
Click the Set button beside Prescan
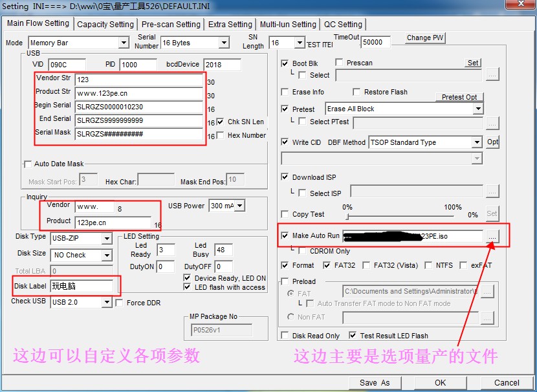click(473, 63)
